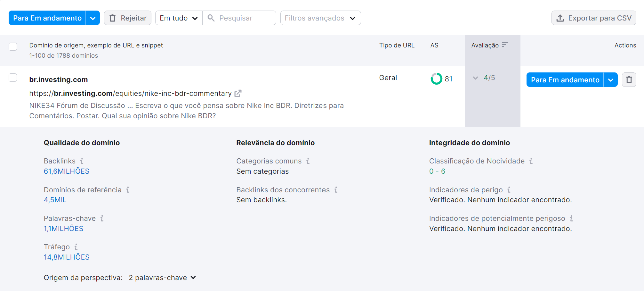The image size is (644, 291).
Task: Click the Rejeitar button
Action: (x=128, y=18)
